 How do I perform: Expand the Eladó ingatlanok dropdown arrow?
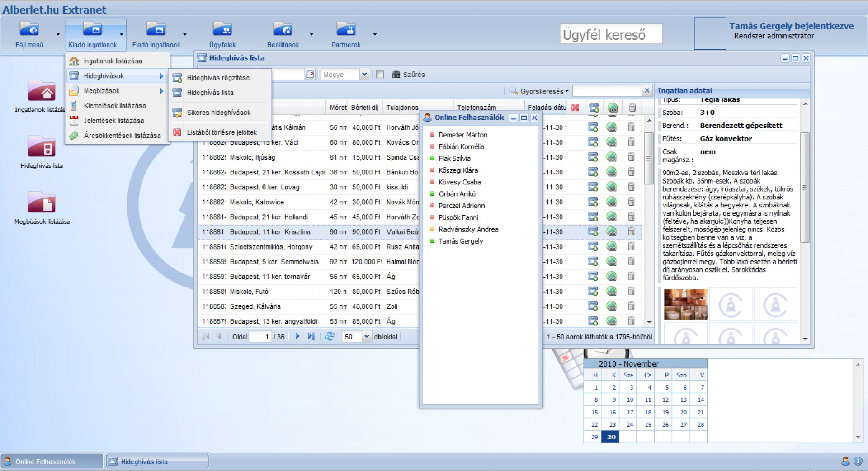click(184, 34)
